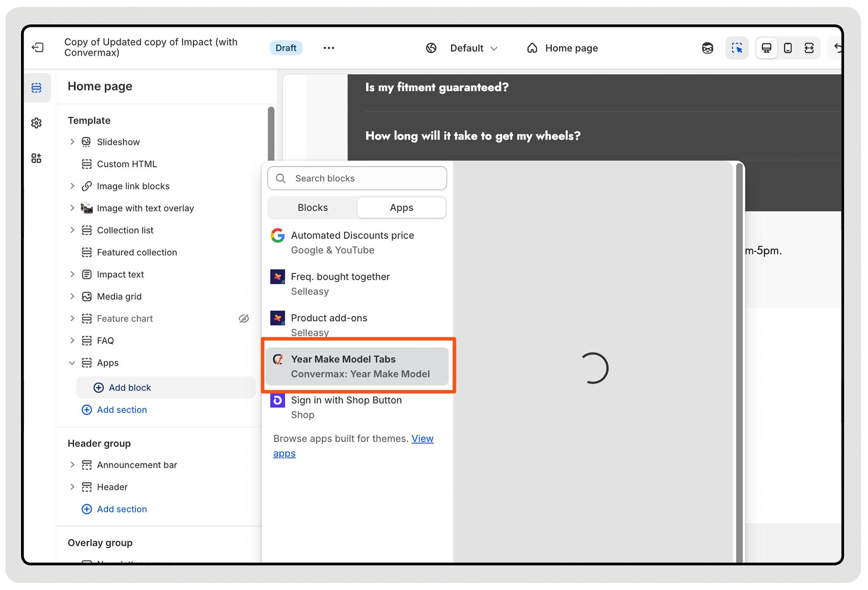Open the App embeds sidebar icon
The image size is (868, 590).
click(36, 158)
